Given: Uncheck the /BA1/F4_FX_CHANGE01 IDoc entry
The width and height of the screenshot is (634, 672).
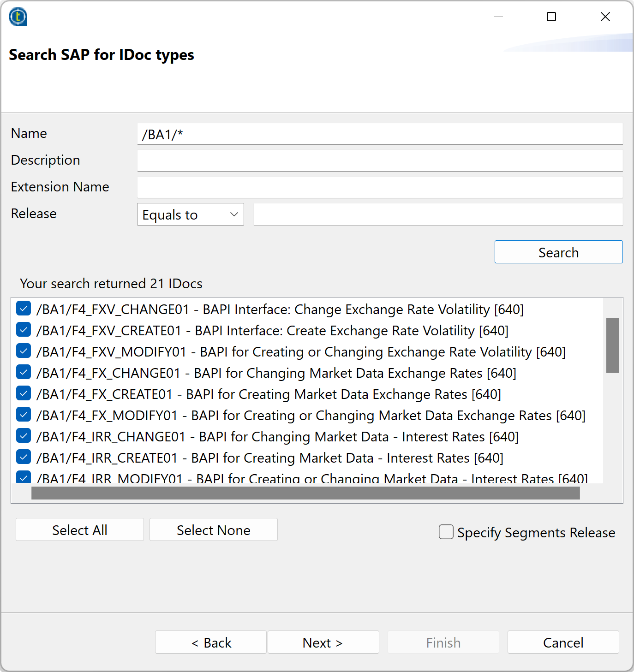Looking at the screenshot, I should coord(23,372).
